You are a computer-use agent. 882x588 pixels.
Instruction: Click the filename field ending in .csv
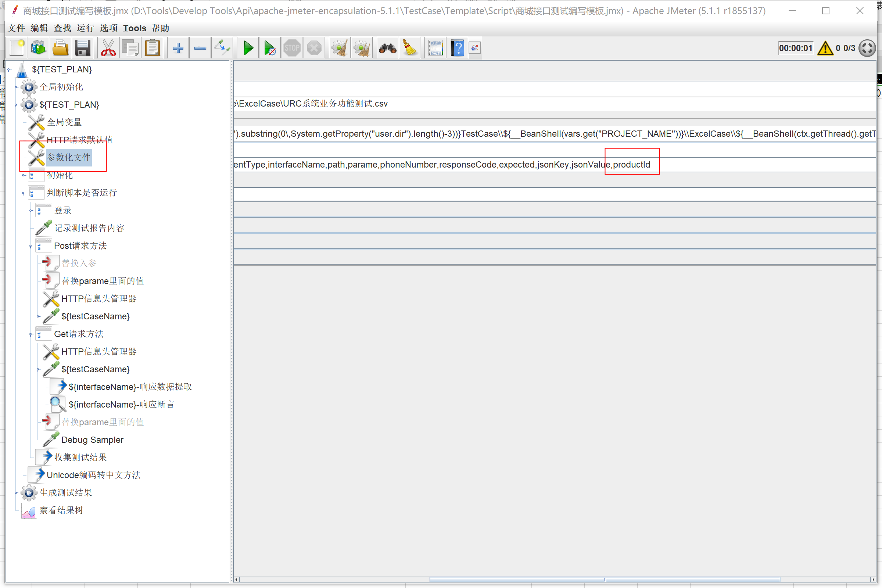point(554,104)
